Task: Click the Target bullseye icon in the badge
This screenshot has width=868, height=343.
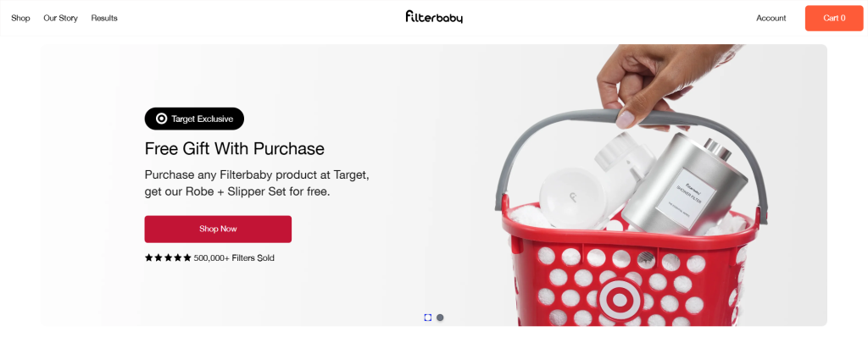Action: [161, 119]
